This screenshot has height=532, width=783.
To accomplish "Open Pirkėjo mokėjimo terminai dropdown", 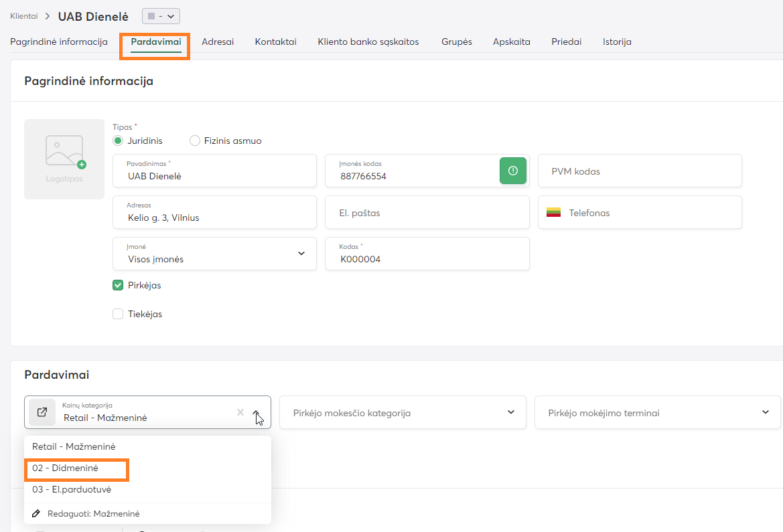I will pyautogui.click(x=766, y=412).
